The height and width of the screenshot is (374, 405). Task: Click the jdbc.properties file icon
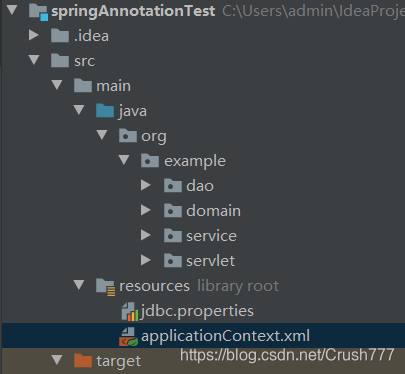pyautogui.click(x=130, y=311)
